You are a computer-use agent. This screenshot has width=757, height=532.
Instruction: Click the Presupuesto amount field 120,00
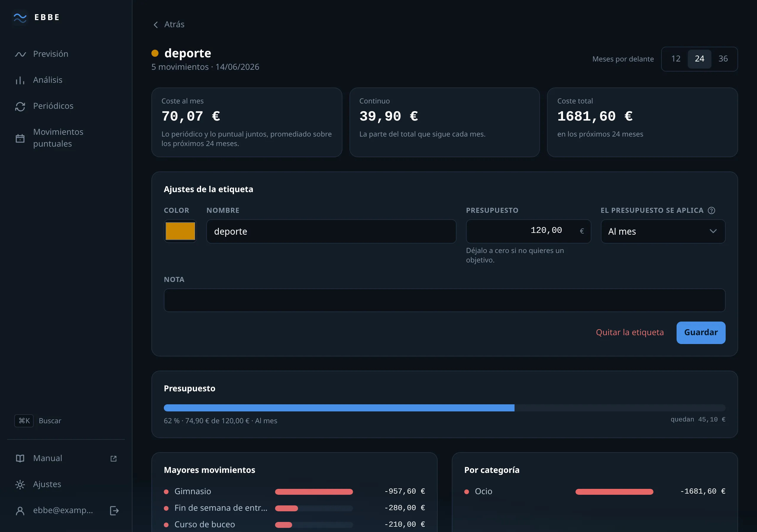528,231
